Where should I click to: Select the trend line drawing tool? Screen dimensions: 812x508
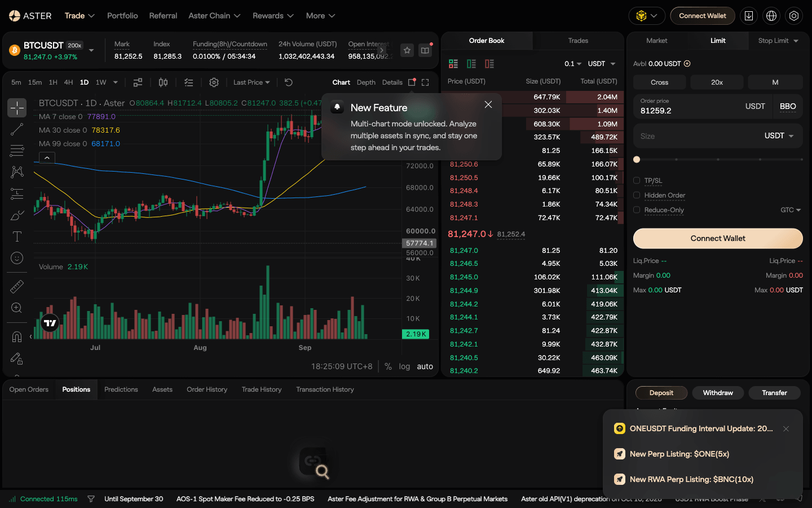point(17,129)
